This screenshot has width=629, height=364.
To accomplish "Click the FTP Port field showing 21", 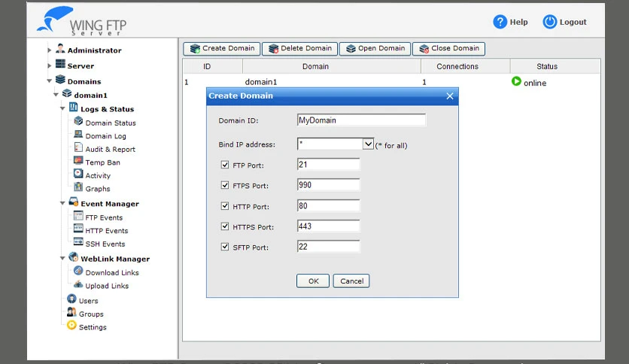I will pos(328,165).
